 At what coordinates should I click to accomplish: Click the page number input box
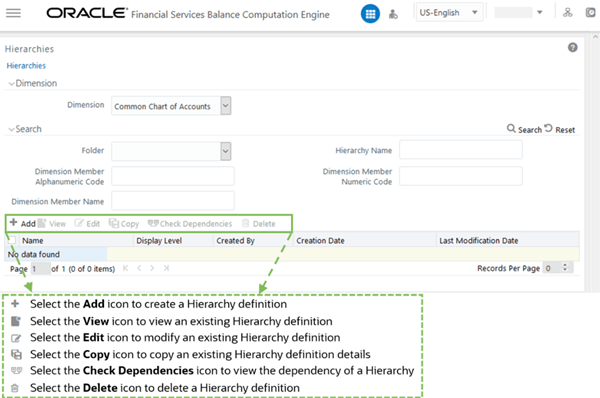click(x=40, y=269)
